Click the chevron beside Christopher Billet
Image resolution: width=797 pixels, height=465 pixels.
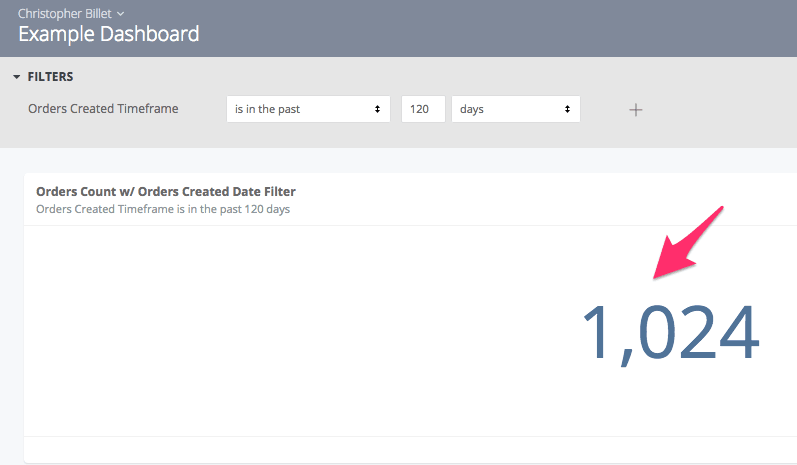pos(121,14)
